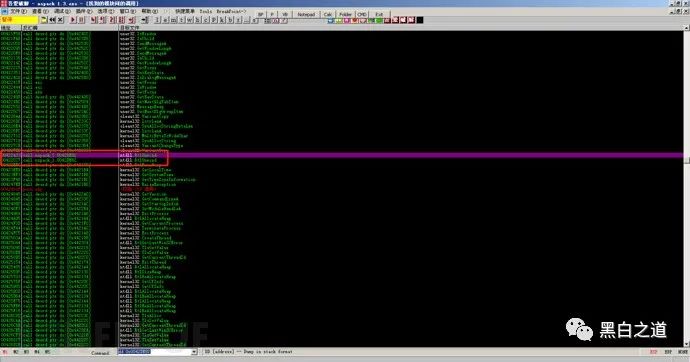Image resolution: width=690 pixels, height=362 pixels.
Task: Click the Calc quick-launch button
Action: [x=327, y=15]
